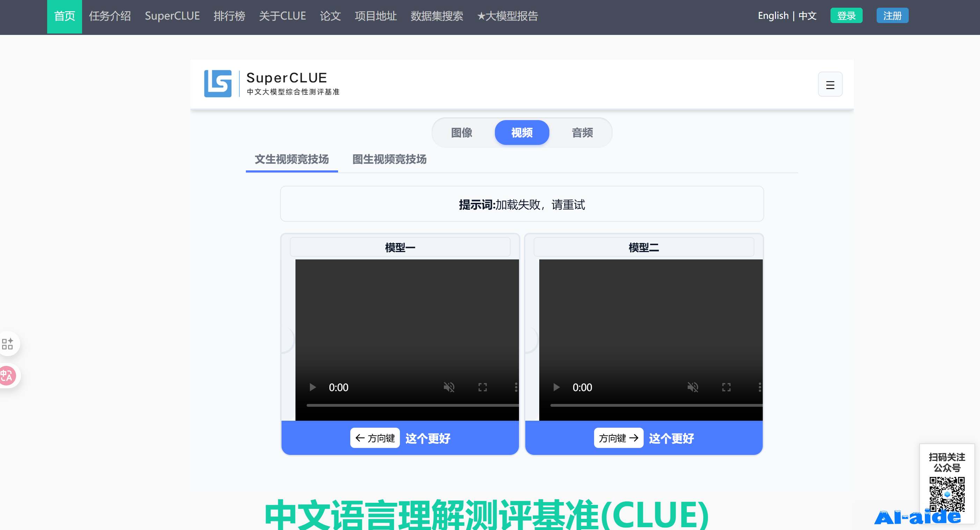Unmute the Model Two video
This screenshot has height=530, width=980.
click(692, 387)
